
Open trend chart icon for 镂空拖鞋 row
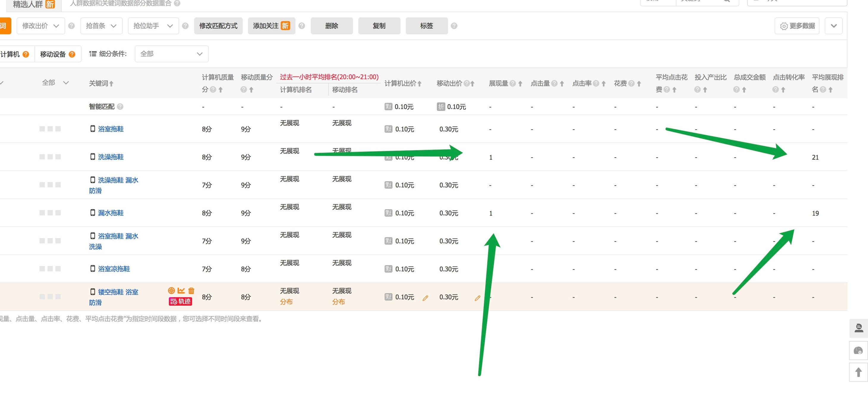(x=181, y=291)
